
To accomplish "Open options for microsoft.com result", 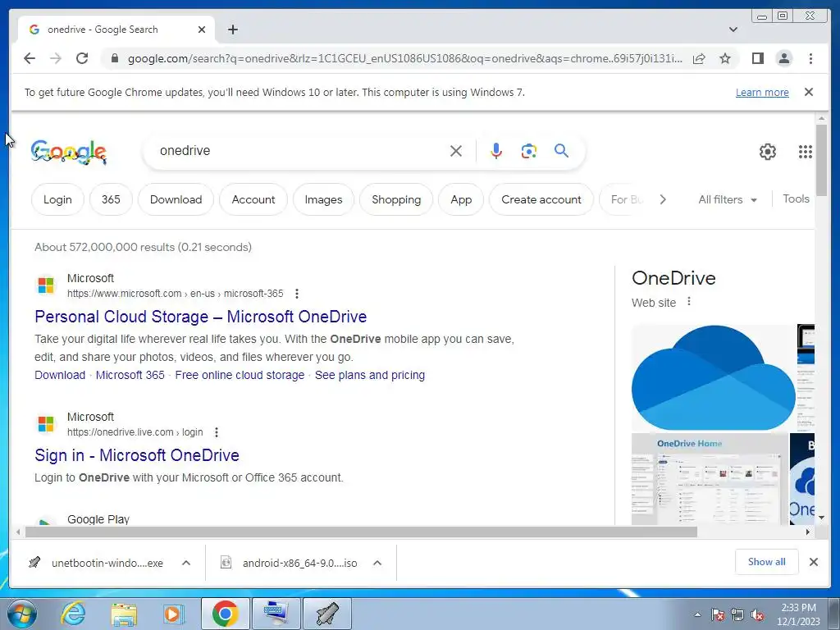I will tap(296, 294).
